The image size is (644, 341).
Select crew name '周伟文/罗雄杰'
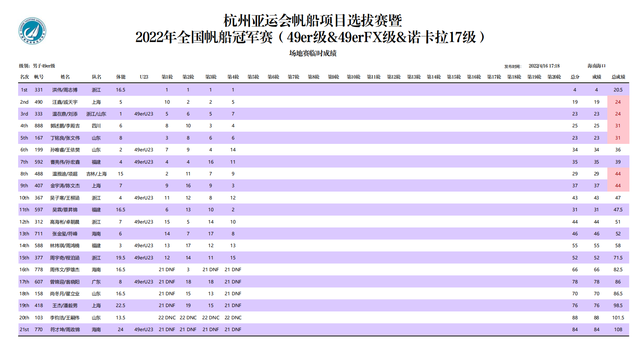(x=65, y=270)
